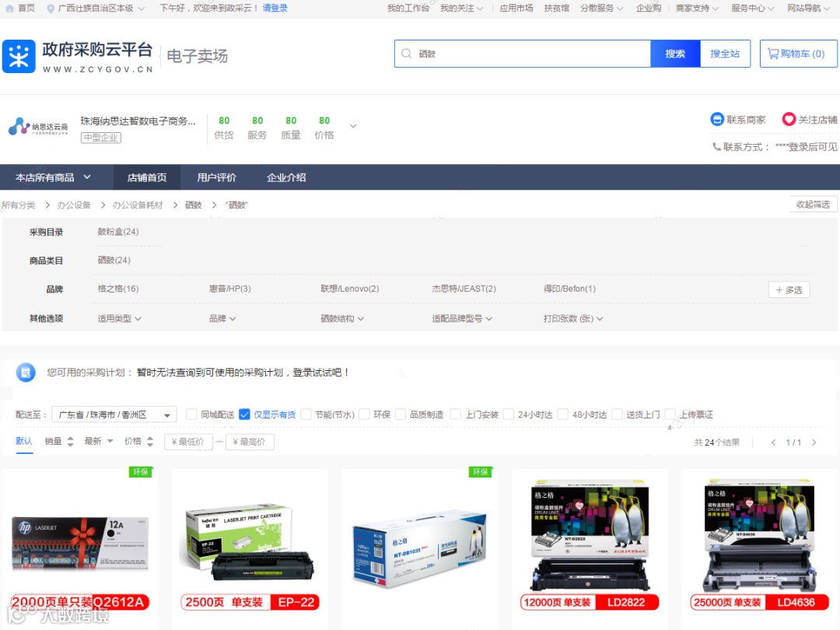840x630 pixels.
Task: Switch to the 店铺首页 tab
Action: (147, 177)
